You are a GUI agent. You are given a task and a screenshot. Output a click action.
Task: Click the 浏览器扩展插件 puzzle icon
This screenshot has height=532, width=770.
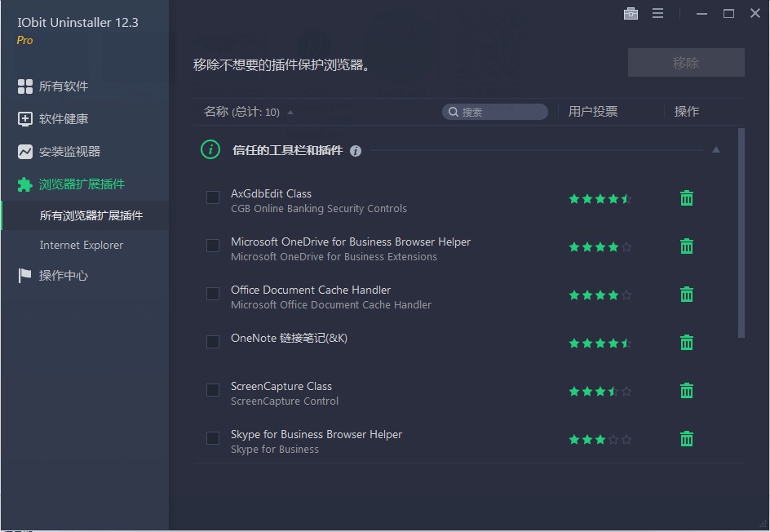click(25, 184)
